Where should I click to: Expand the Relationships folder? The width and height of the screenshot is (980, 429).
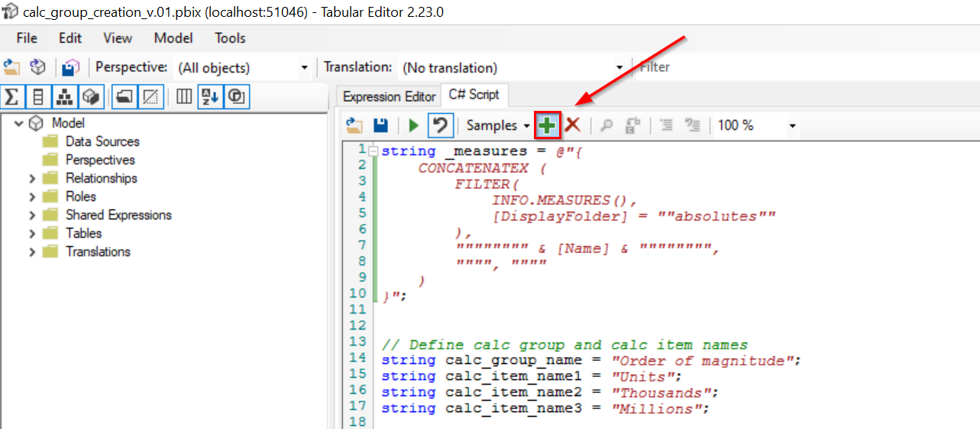point(32,178)
